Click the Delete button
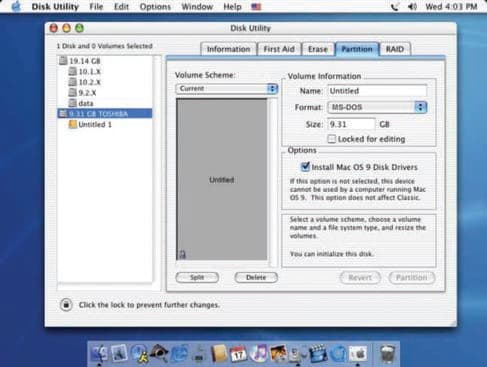 tap(256, 277)
